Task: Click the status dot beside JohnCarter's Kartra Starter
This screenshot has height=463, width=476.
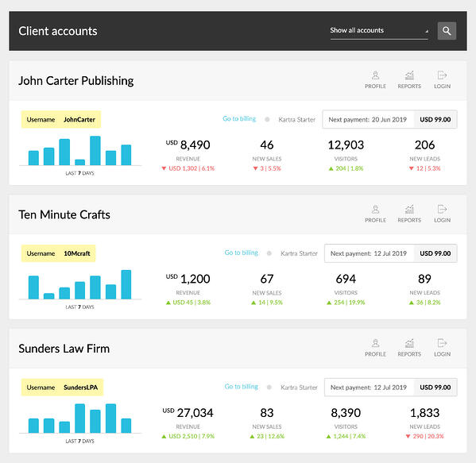Action: tap(267, 120)
